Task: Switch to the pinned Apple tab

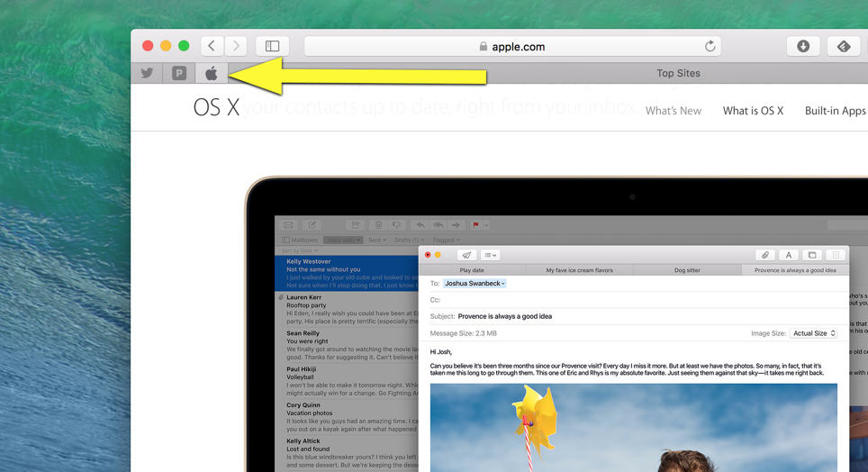Action: [212, 74]
